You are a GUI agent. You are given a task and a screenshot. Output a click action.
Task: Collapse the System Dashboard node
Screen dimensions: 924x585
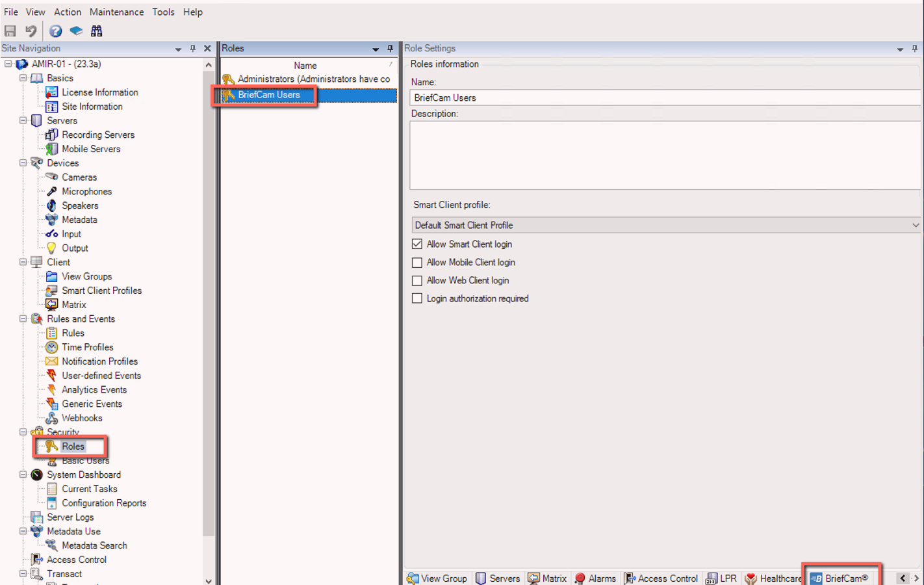point(23,474)
